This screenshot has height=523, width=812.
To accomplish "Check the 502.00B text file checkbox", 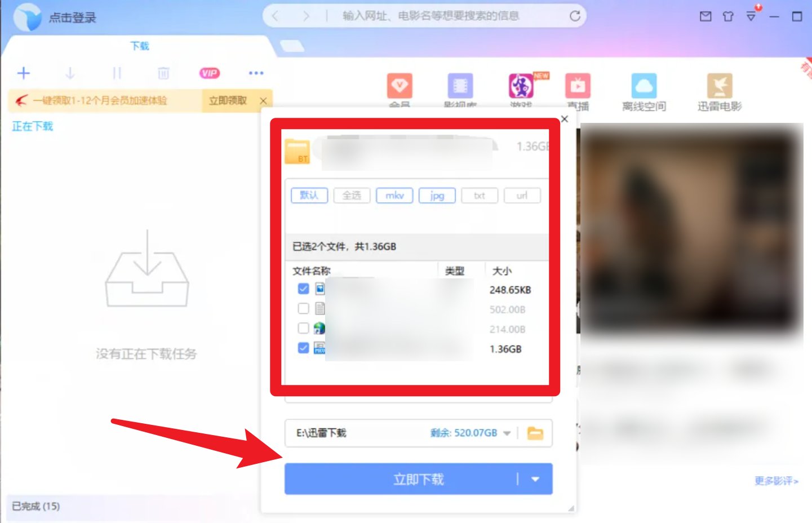I will (x=304, y=308).
